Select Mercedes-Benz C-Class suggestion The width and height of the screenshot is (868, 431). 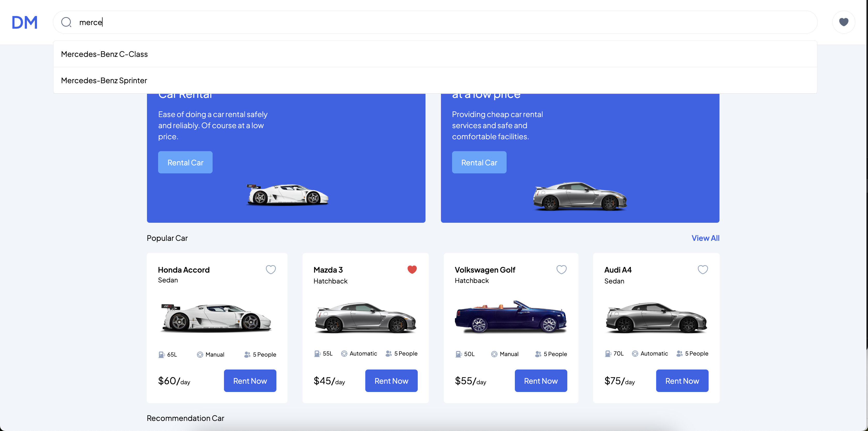(x=435, y=54)
